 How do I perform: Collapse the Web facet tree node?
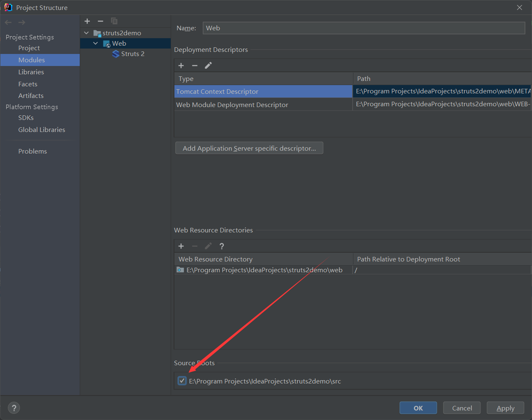[96, 43]
